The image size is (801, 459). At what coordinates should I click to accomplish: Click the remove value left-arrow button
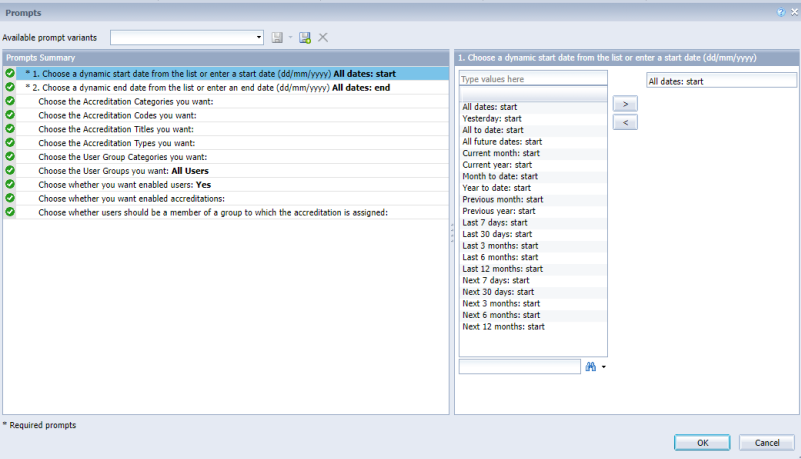tap(624, 122)
